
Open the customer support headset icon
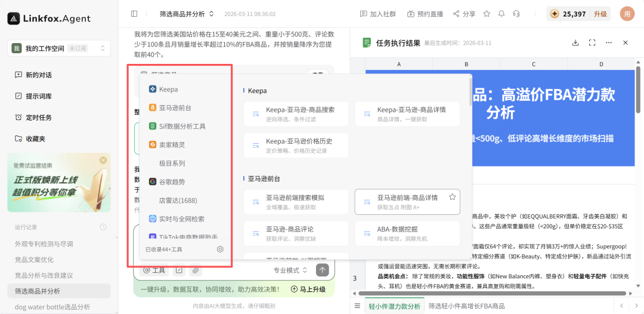(516, 14)
